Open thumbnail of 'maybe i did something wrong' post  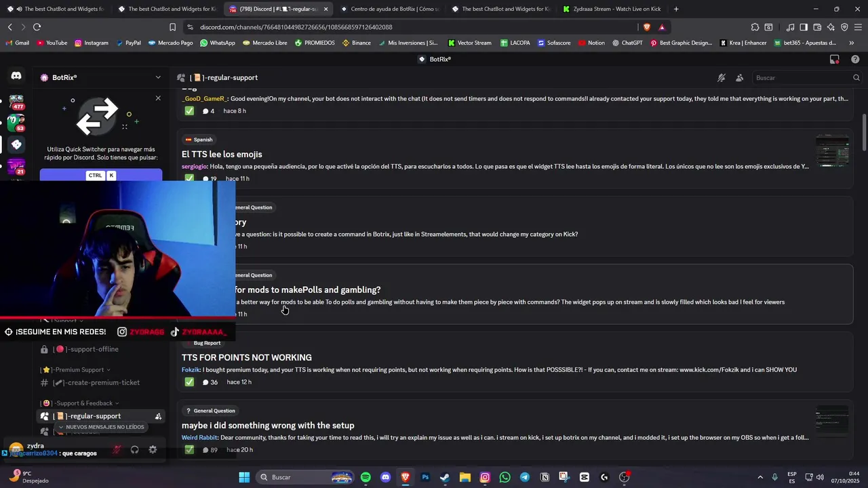(832, 422)
